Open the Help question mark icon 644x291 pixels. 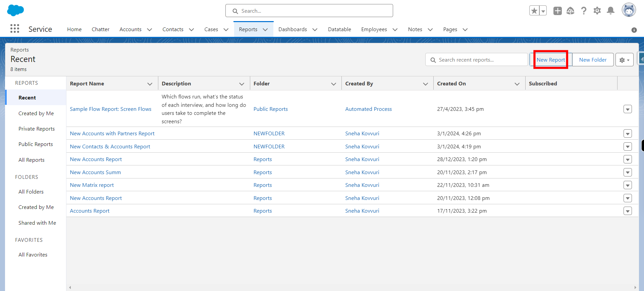pos(584,11)
